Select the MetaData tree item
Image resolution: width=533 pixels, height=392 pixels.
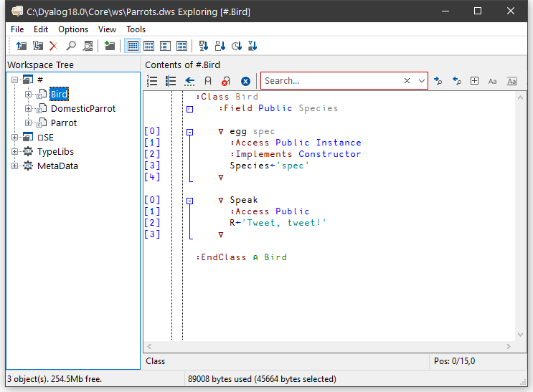pyautogui.click(x=57, y=166)
